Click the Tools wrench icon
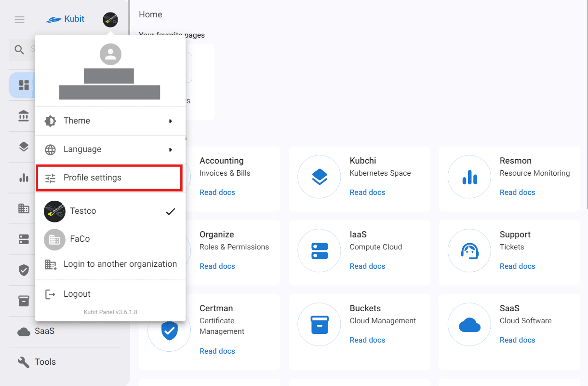This screenshot has height=386, width=588. (x=24, y=362)
